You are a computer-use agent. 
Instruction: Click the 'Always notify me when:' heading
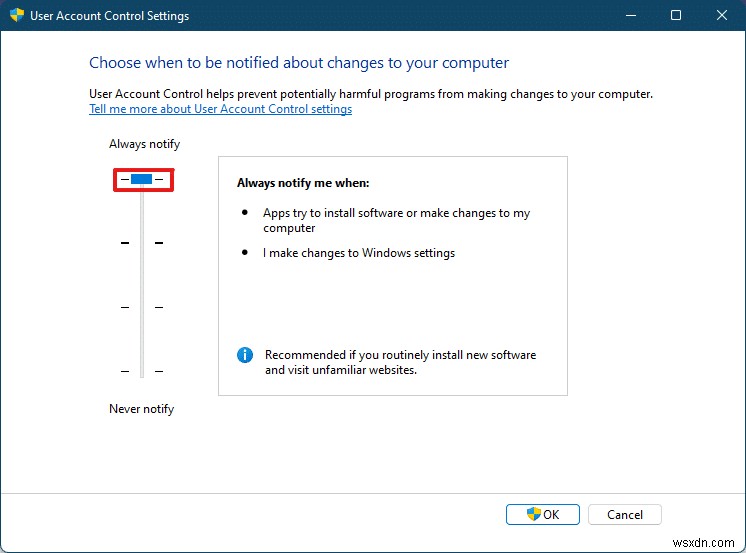[303, 183]
